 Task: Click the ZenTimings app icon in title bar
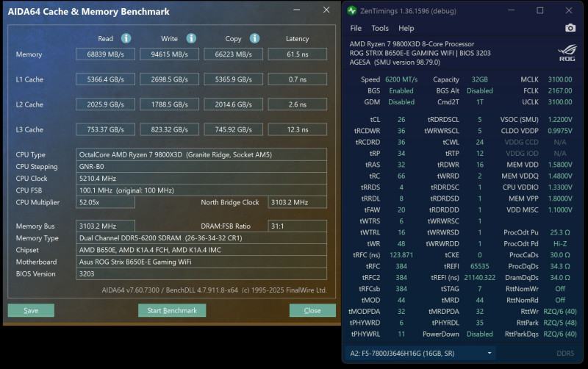(352, 10)
